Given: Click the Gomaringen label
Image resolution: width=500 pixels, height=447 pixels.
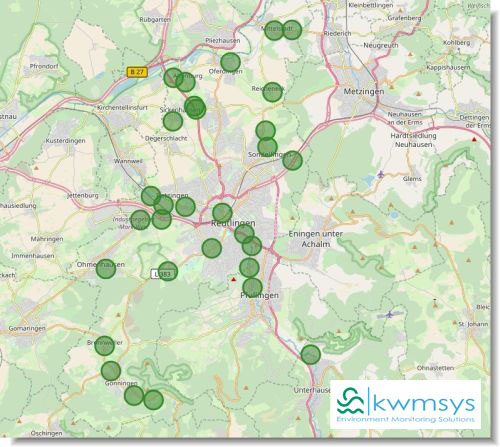Looking at the screenshot, I should click(x=27, y=328).
